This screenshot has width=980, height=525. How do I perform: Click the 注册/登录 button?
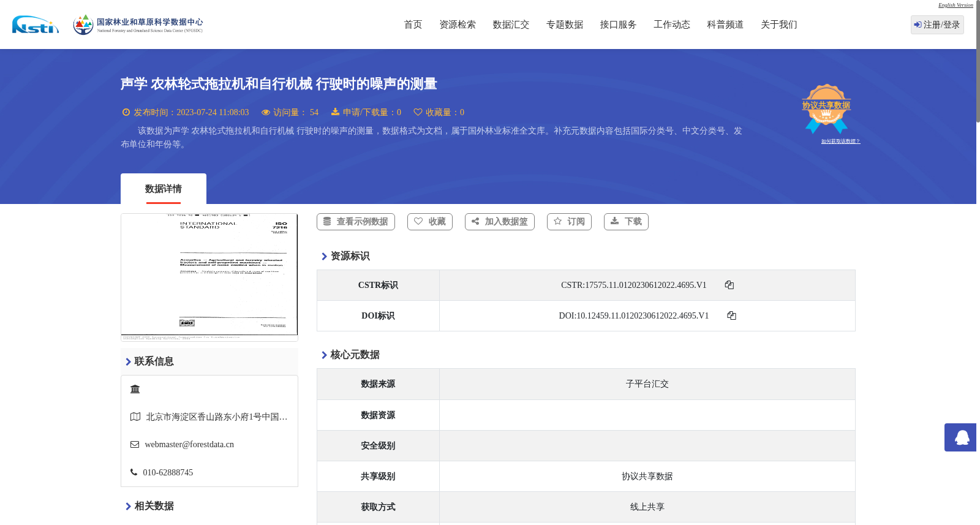(x=937, y=25)
